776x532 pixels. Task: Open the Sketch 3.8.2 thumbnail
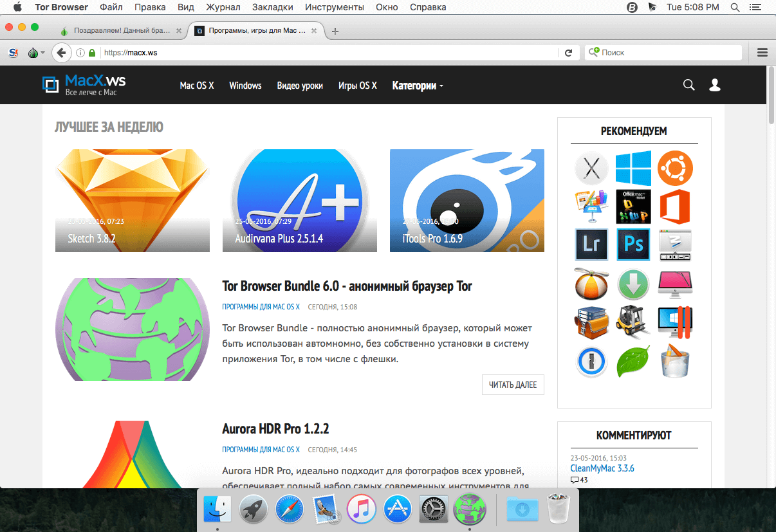pos(133,201)
